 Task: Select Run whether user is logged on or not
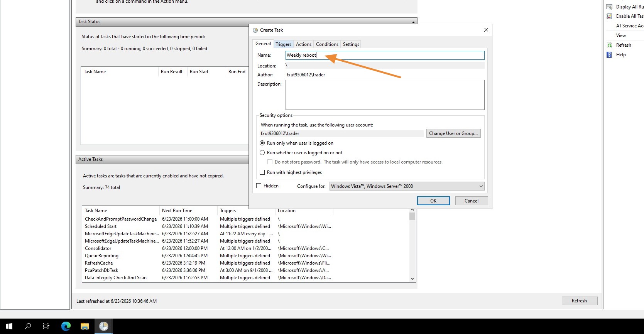point(262,153)
